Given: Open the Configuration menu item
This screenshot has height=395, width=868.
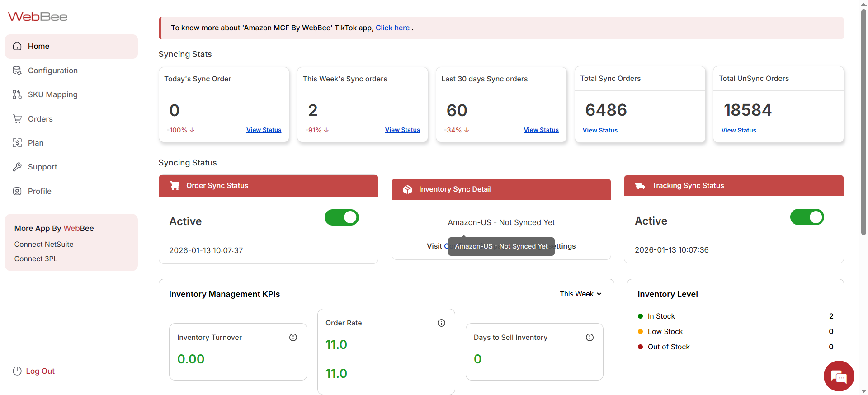Looking at the screenshot, I should pyautogui.click(x=52, y=71).
